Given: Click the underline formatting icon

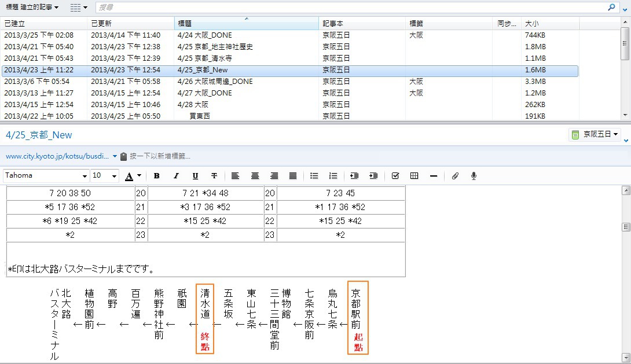Looking at the screenshot, I should tap(195, 176).
